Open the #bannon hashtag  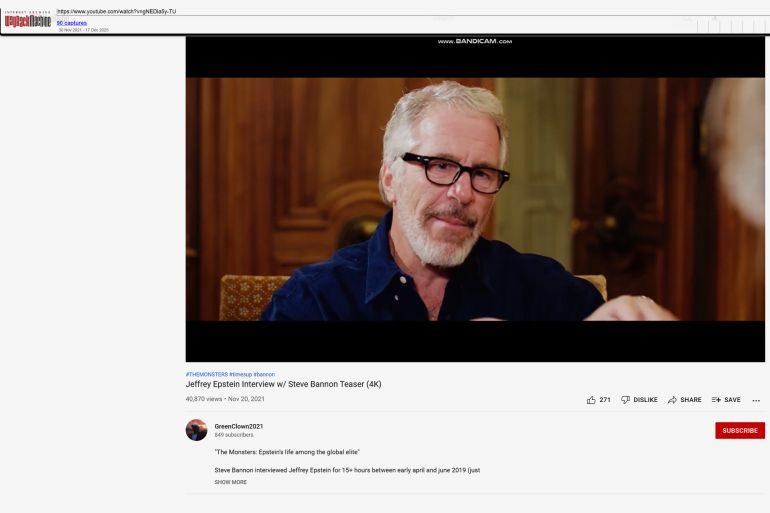tap(264, 375)
